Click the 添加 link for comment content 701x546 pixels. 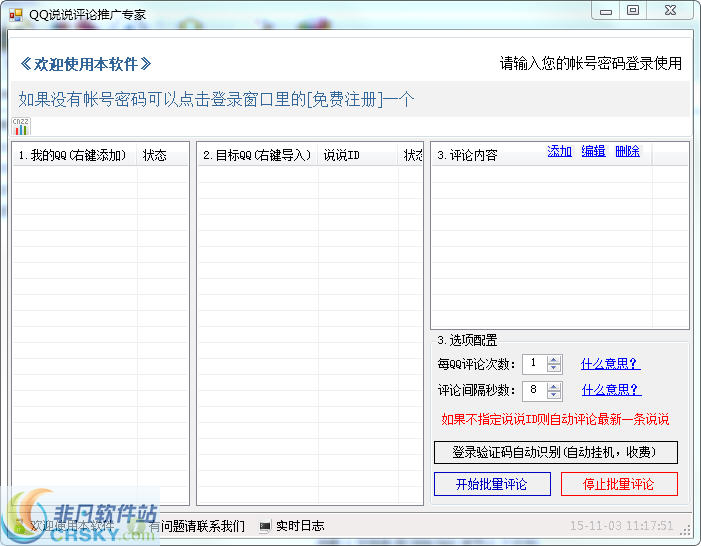pos(559,151)
